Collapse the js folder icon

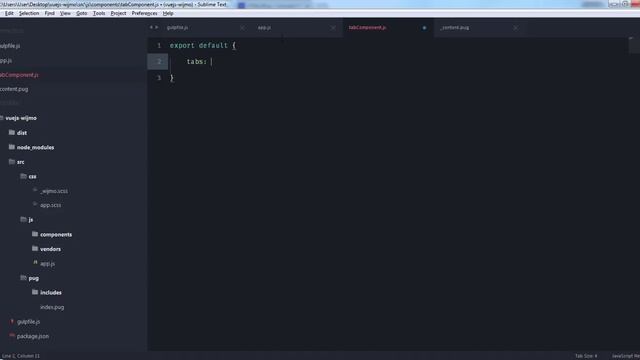tap(23, 220)
